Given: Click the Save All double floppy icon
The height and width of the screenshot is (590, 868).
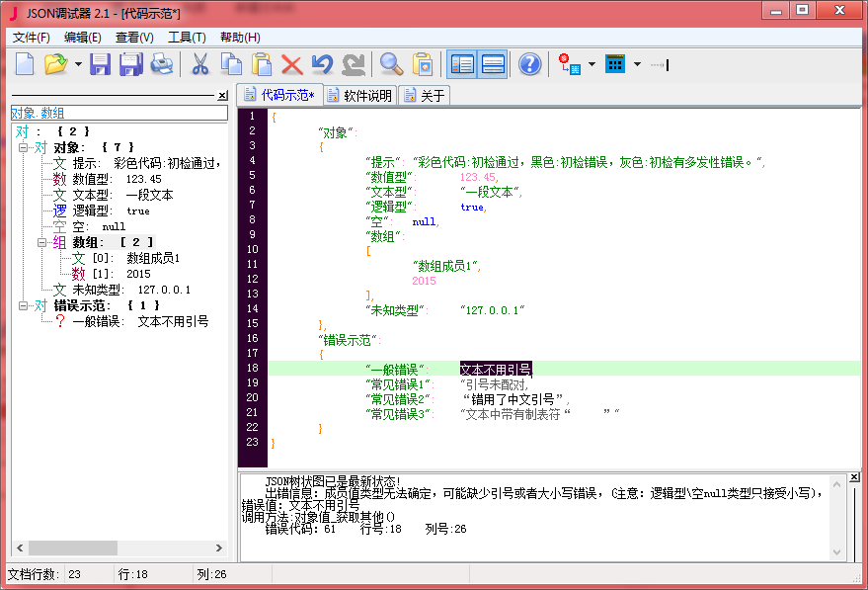Looking at the screenshot, I should (131, 64).
